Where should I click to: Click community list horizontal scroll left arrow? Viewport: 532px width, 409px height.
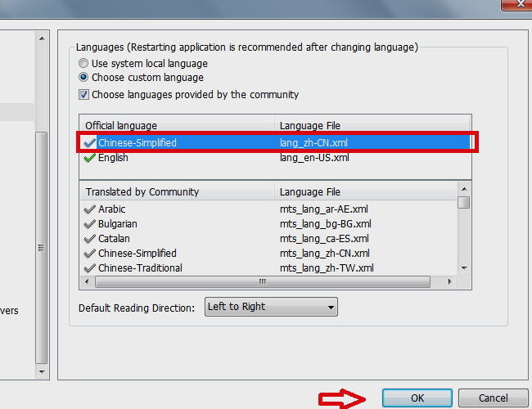point(88,282)
